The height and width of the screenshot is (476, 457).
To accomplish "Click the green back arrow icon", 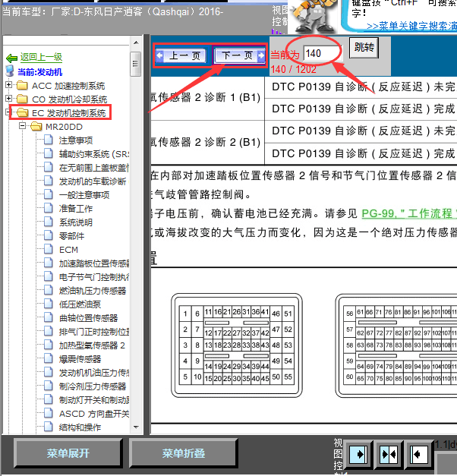I will (x=12, y=58).
